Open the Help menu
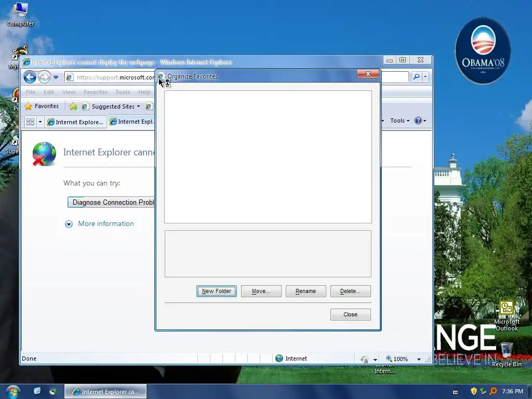Image resolution: width=532 pixels, height=399 pixels. (x=144, y=92)
